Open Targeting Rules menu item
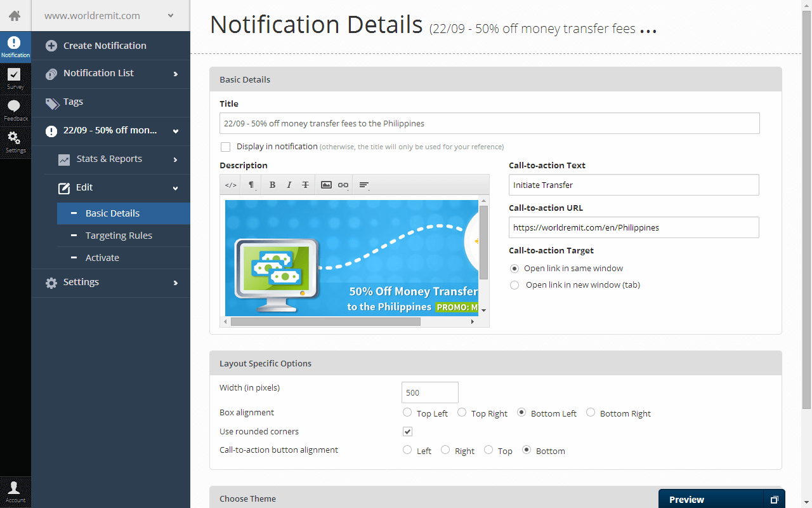Image resolution: width=812 pixels, height=508 pixels. pyautogui.click(x=119, y=236)
